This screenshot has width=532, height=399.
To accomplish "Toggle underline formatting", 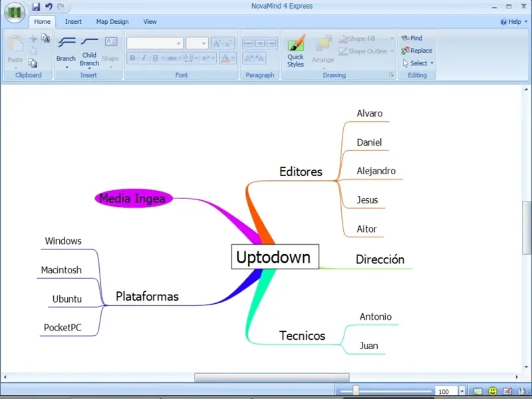I will coord(155,58).
